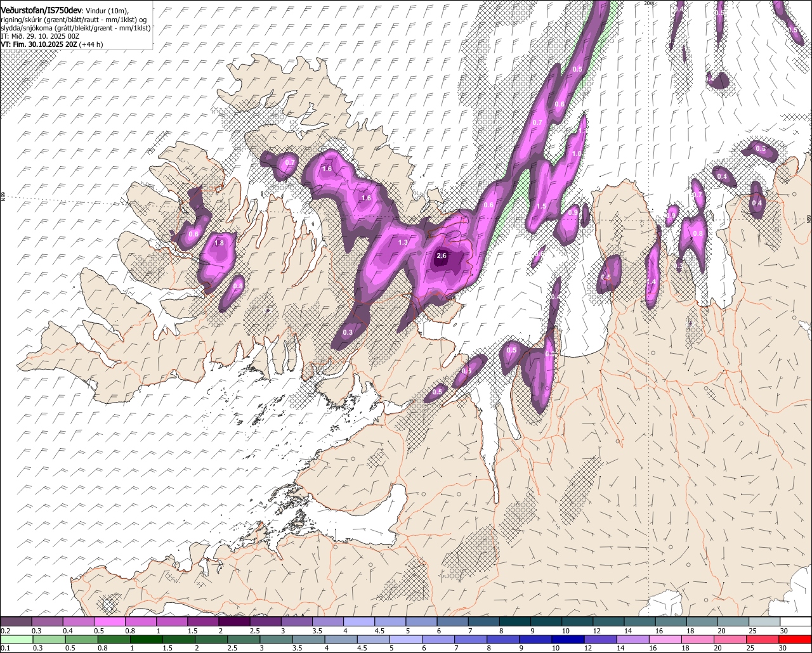This screenshot has height=653, width=812.
Task: Pick the light lilac 14 swatch, lower legend
Action: 633,639
